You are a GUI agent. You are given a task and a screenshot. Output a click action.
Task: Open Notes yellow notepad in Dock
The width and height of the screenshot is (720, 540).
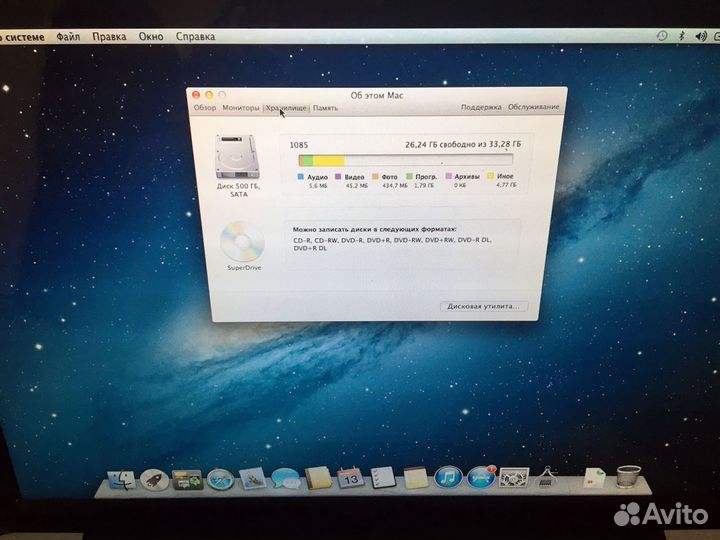[416, 478]
